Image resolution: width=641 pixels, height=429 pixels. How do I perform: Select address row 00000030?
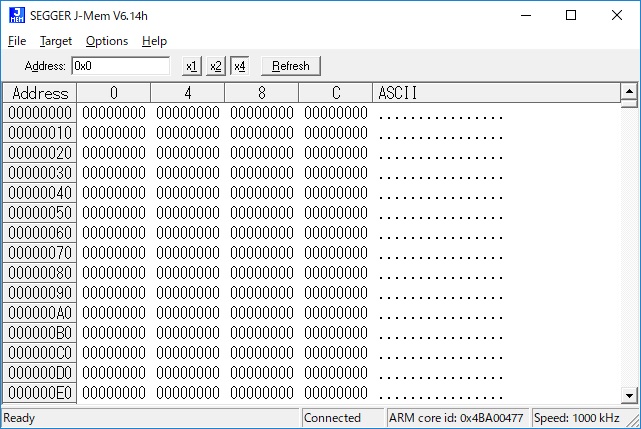(x=40, y=173)
